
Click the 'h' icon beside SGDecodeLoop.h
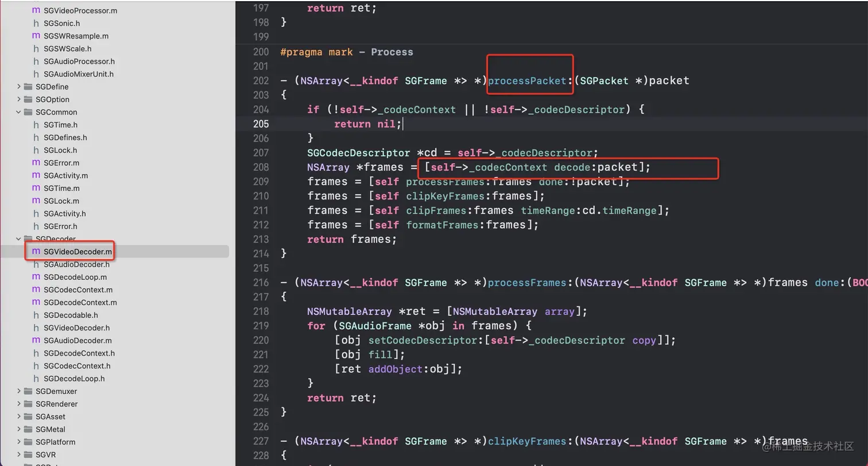point(36,378)
